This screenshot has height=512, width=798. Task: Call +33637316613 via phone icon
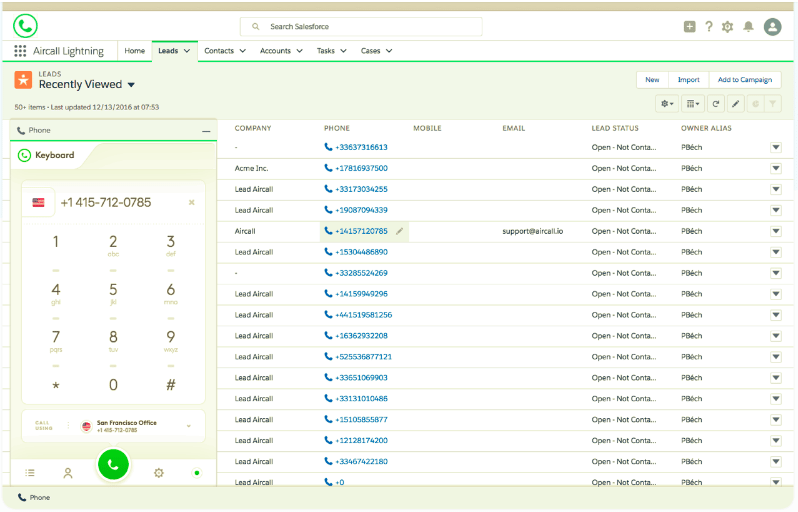click(328, 147)
